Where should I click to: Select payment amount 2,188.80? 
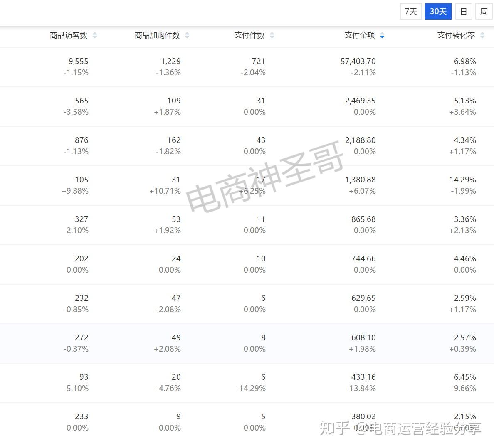361,140
